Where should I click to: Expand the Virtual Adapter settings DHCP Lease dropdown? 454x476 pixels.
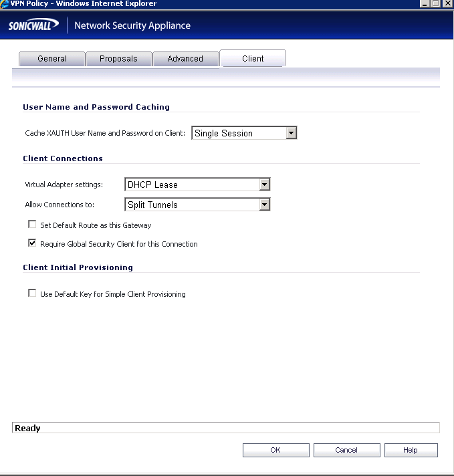tap(197, 185)
